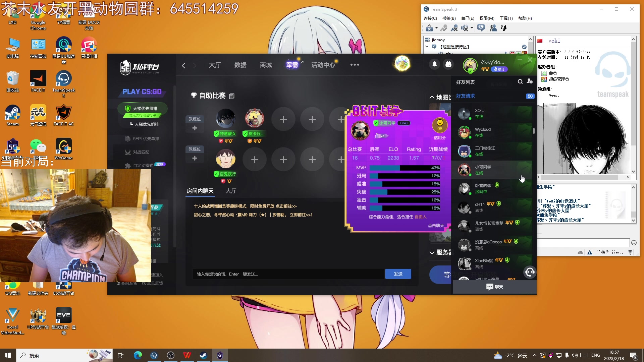Open the 军需 tab
This screenshot has height=362, width=644.
pyautogui.click(x=292, y=65)
